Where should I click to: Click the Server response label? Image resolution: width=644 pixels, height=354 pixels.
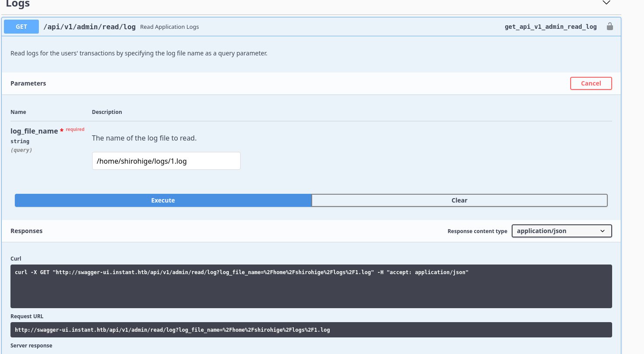point(31,346)
